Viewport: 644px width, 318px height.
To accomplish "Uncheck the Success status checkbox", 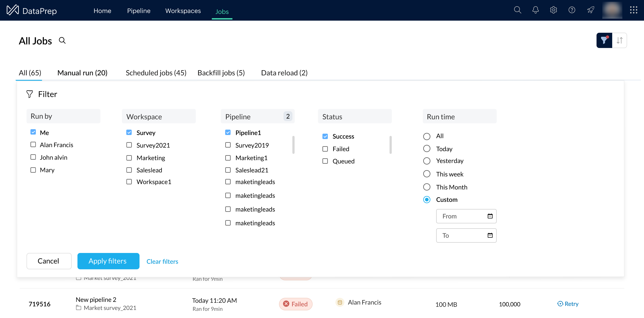I will coord(325,137).
